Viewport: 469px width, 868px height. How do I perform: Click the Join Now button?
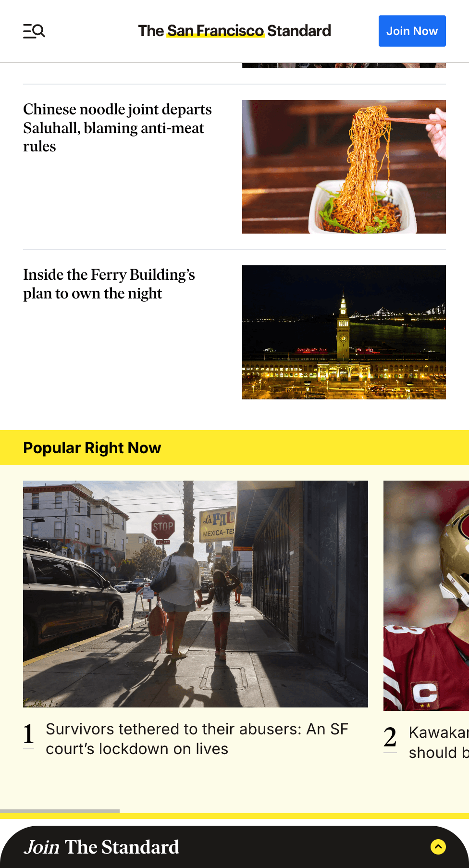tap(412, 31)
